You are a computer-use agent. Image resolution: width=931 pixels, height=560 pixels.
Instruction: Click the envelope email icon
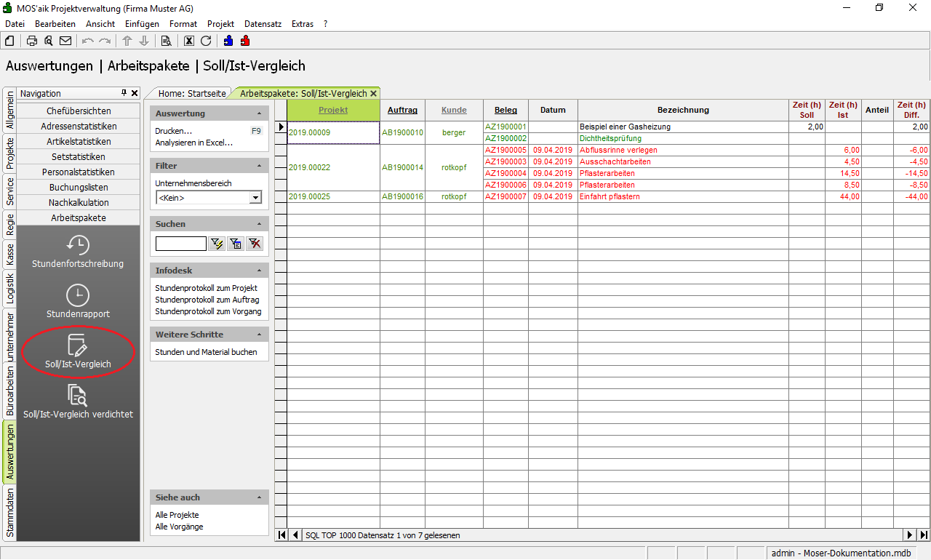[x=65, y=41]
